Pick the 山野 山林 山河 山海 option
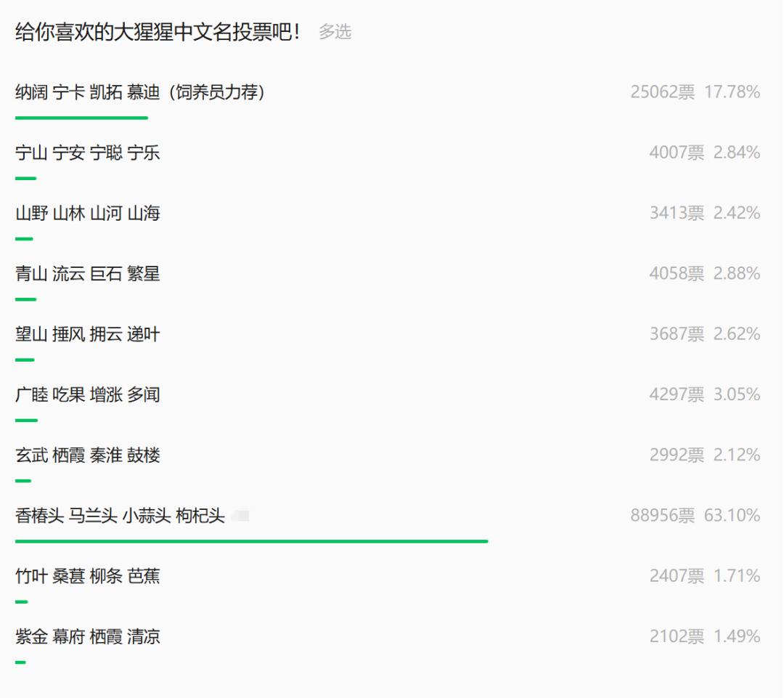 88,214
